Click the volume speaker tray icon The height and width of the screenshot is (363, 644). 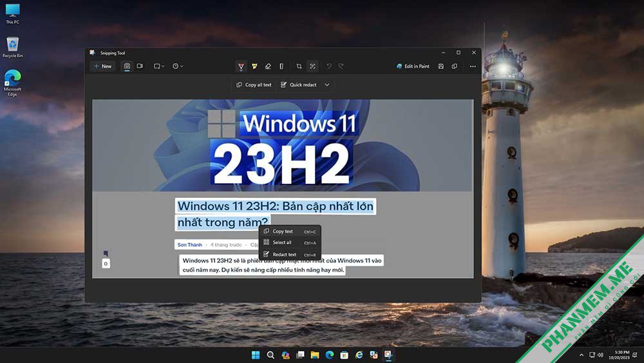(600, 355)
